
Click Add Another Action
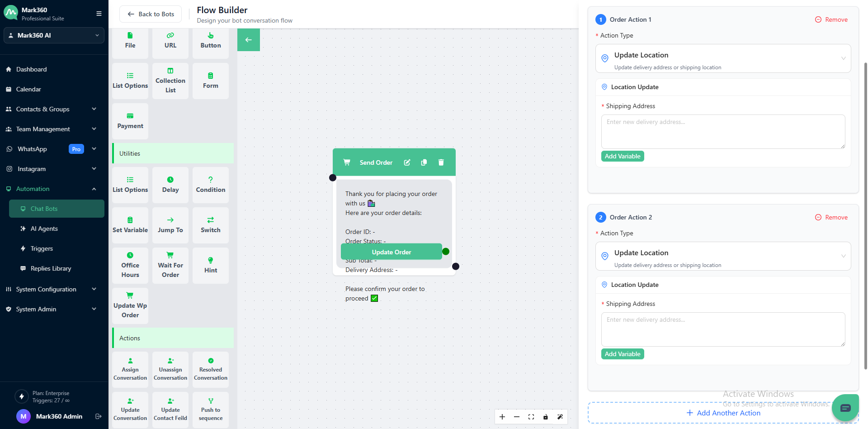[x=723, y=413]
